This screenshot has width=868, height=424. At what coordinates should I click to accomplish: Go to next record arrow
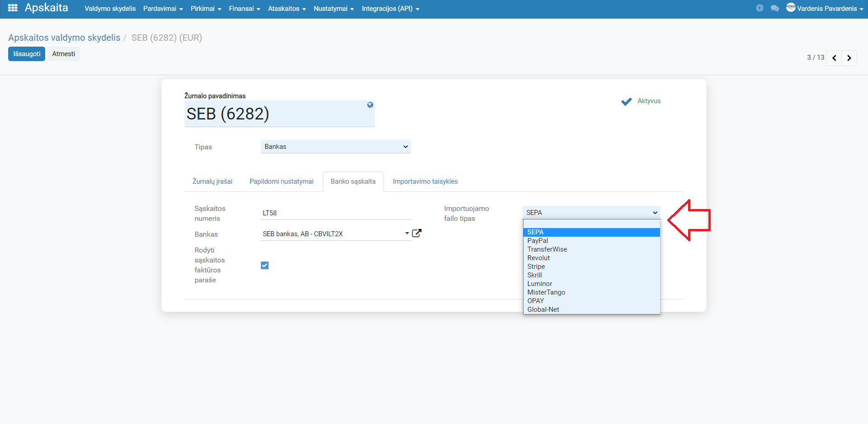click(849, 58)
